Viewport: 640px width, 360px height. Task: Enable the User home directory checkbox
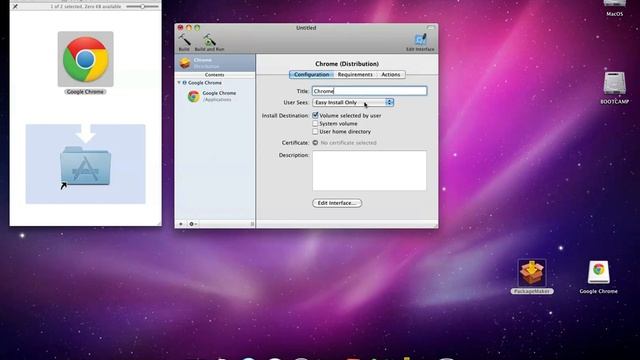315,131
